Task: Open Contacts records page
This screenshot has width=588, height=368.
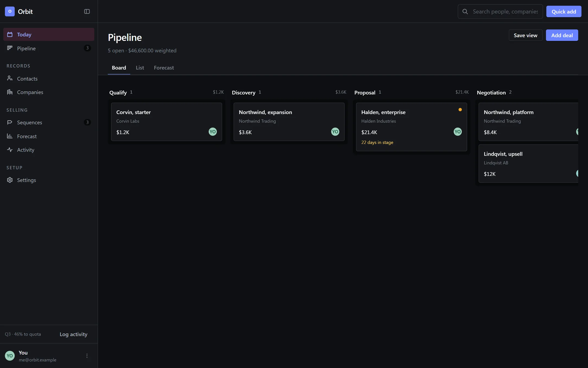Action: click(x=49, y=79)
